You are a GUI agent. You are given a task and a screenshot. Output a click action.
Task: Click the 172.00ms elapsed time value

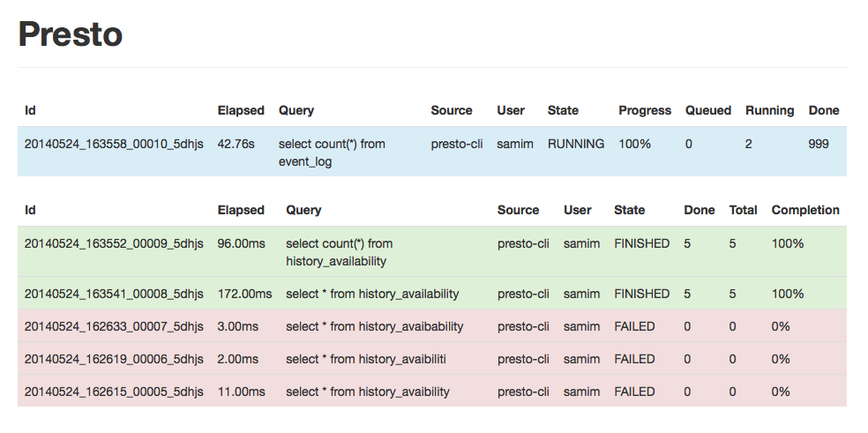coord(244,294)
